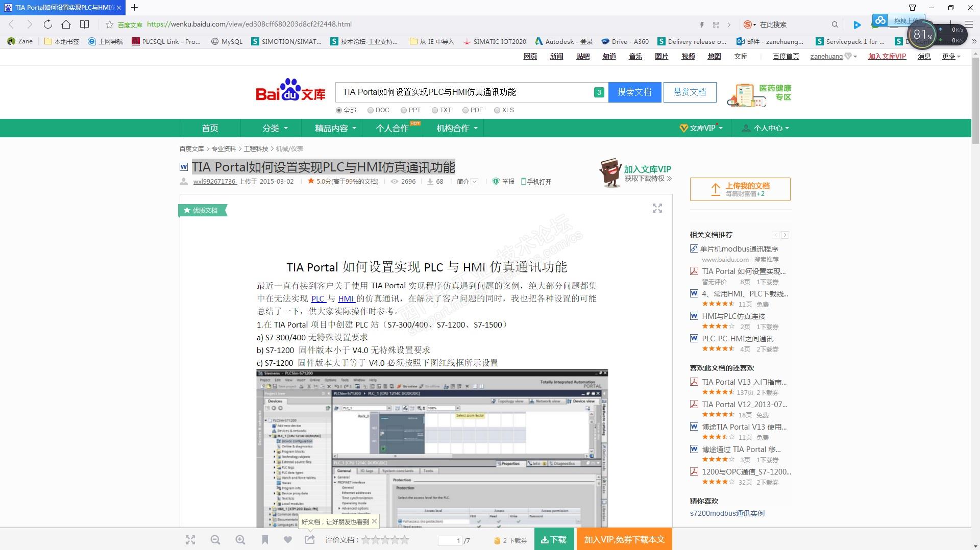
Task: Open the PLC hyperlink in document text
Action: click(318, 298)
